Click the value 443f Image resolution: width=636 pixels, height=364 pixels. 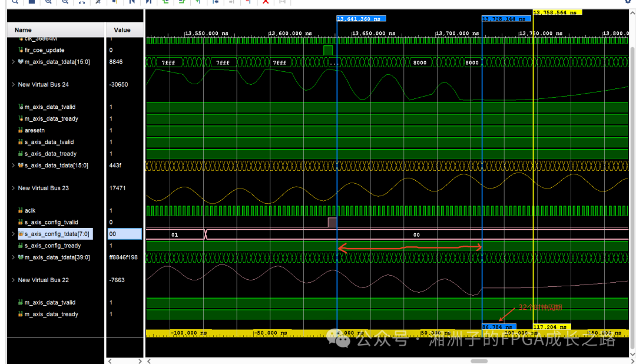(x=115, y=165)
